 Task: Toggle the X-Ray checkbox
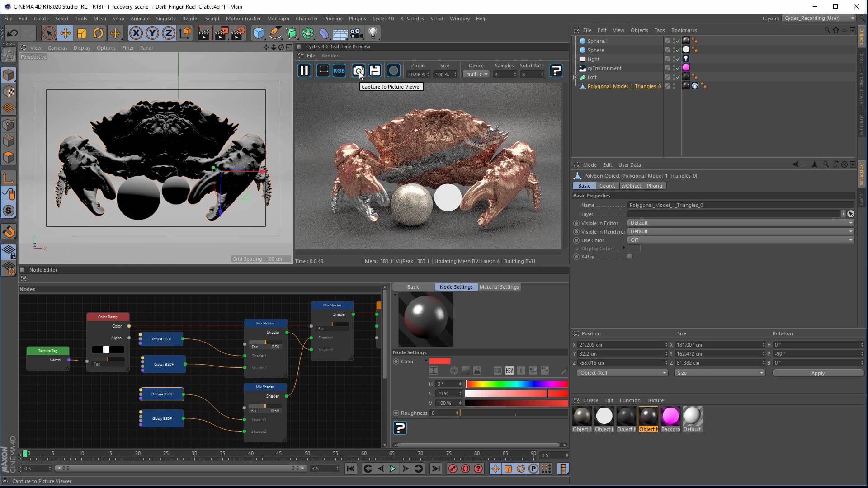click(x=630, y=257)
